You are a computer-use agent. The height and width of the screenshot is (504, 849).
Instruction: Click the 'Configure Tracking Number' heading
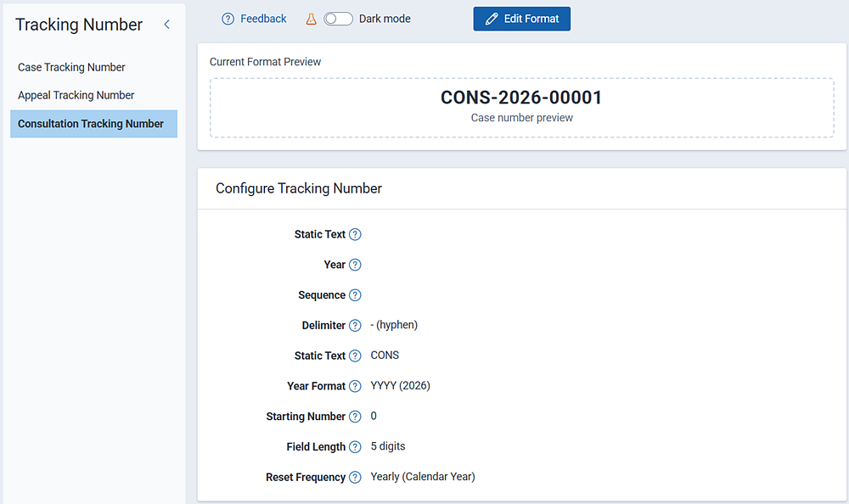point(298,188)
